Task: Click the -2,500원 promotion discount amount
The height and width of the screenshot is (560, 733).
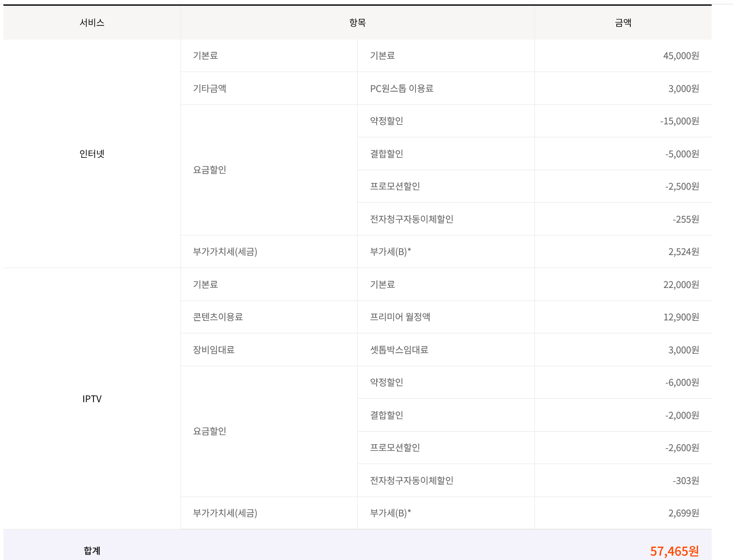Action: click(x=682, y=186)
